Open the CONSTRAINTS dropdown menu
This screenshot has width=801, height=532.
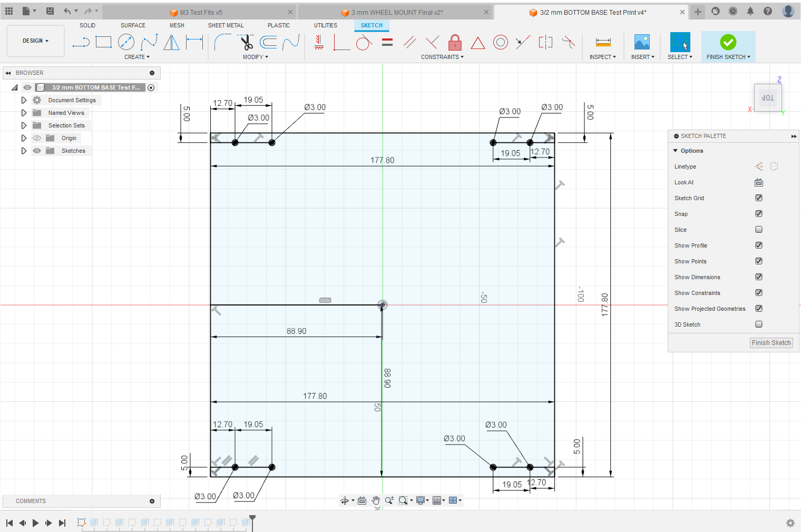(x=442, y=57)
